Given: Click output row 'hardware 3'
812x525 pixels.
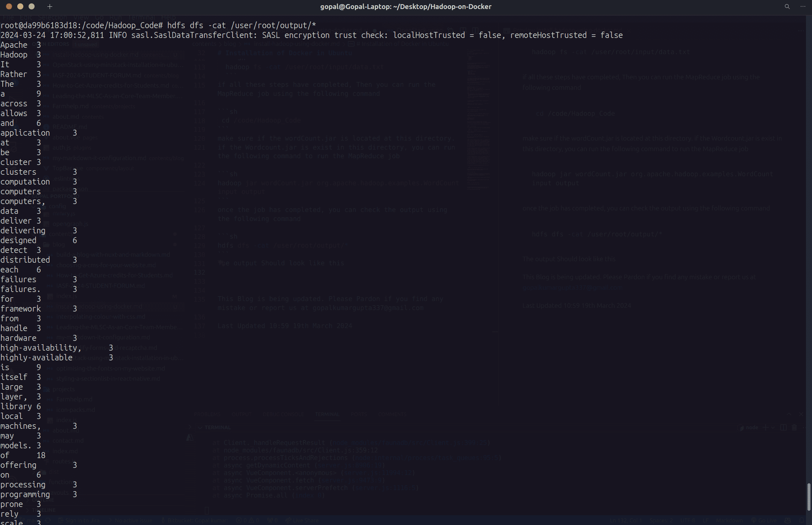Looking at the screenshot, I should [x=39, y=338].
